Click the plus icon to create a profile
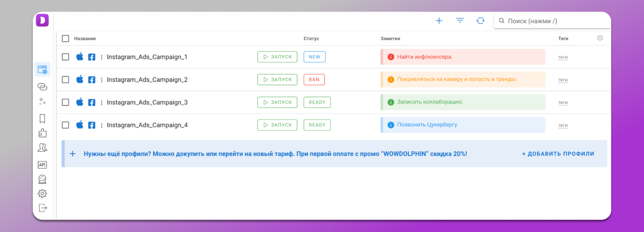Screen dimensions: 644x232 coord(439,21)
